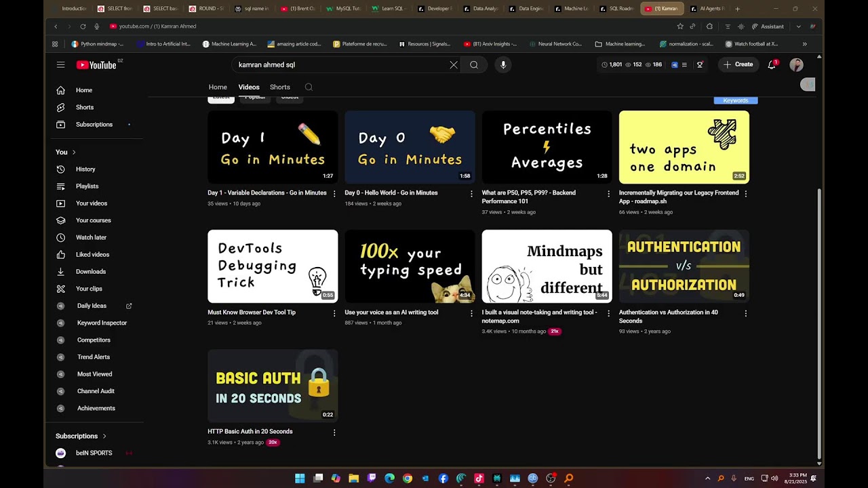The width and height of the screenshot is (868, 488).
Task: Clear the search box with the X
Action: [454, 65]
